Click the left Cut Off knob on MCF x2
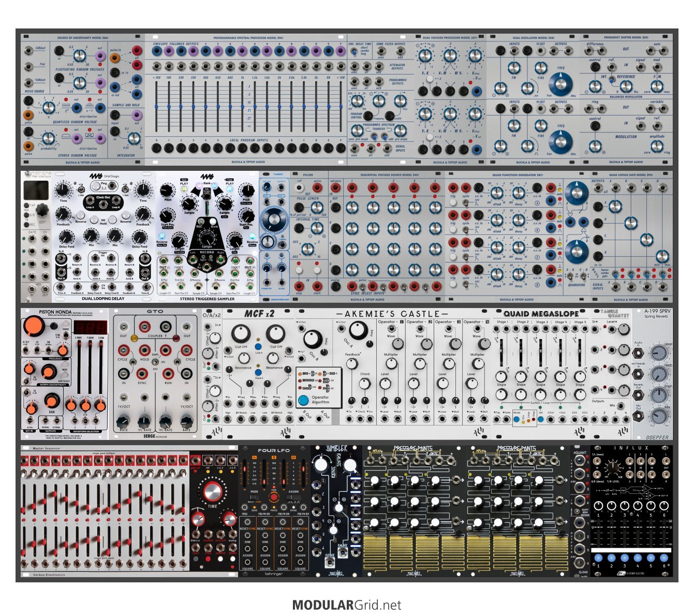The height and width of the screenshot is (616, 694). pos(241,334)
